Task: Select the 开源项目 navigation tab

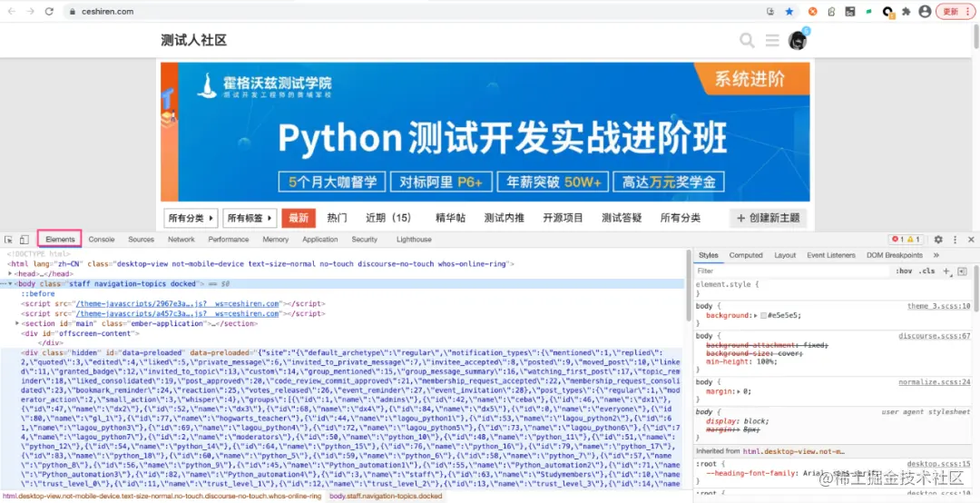Action: [563, 218]
